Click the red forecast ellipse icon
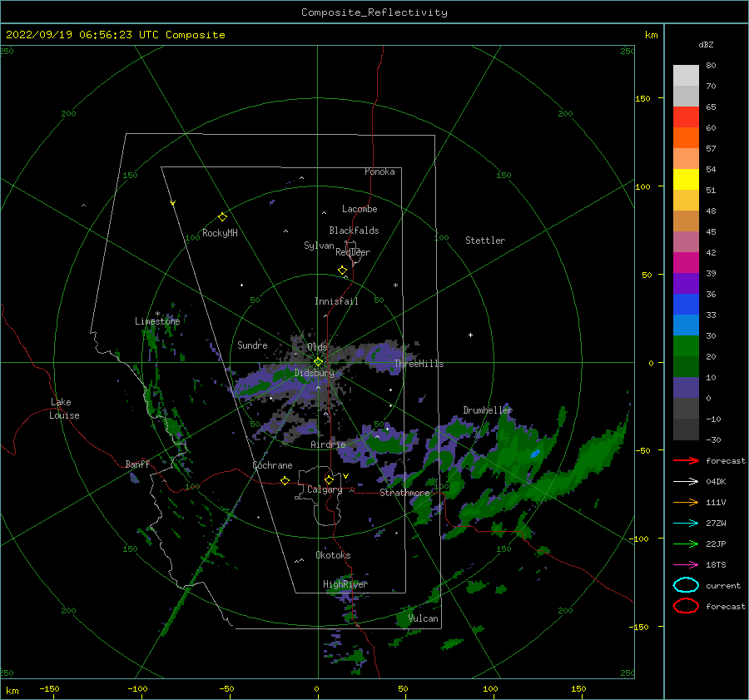The width and height of the screenshot is (749, 700). tap(686, 606)
